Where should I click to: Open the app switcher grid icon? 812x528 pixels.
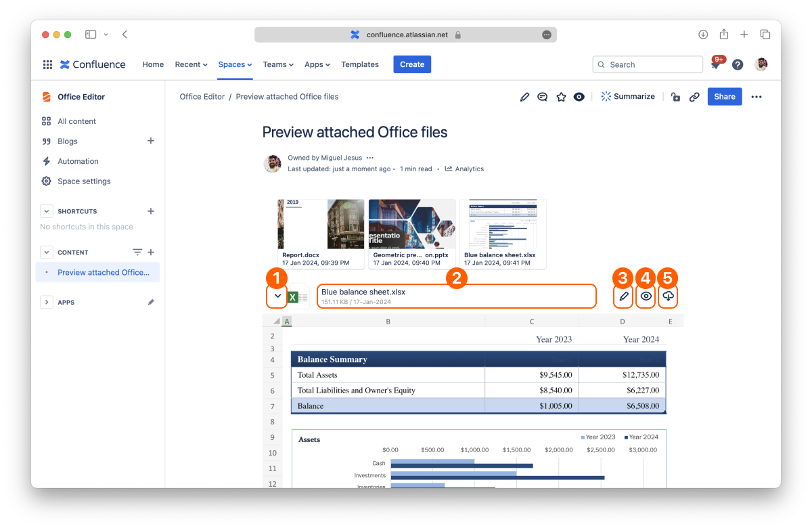(x=47, y=65)
